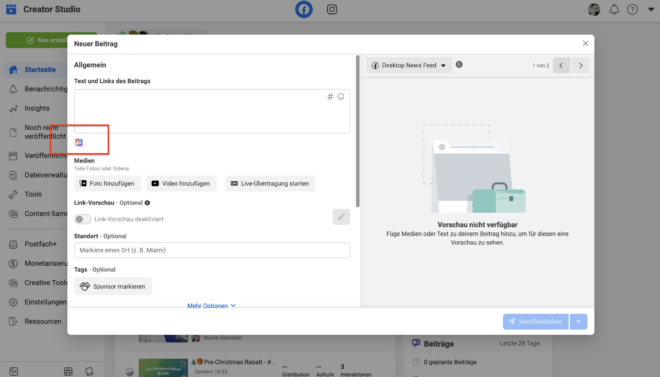Click info icon next to Desktop News Feed
Viewport: 660px width, 377px height.
(x=459, y=64)
